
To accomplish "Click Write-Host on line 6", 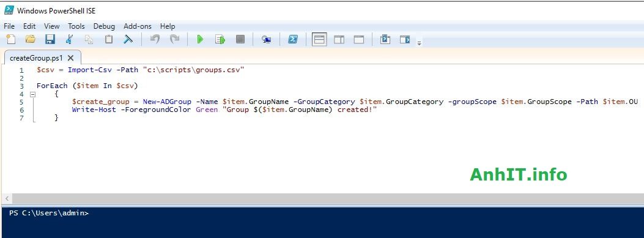I will click(94, 110).
